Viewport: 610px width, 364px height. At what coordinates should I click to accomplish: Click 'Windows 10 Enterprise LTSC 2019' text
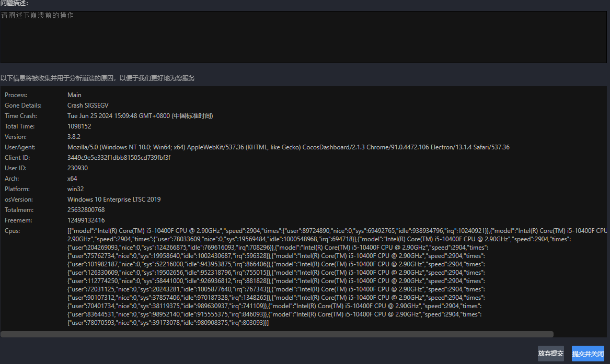pos(114,199)
